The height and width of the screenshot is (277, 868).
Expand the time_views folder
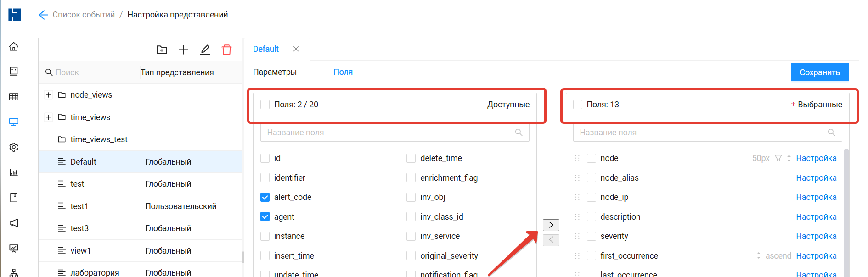click(x=48, y=117)
